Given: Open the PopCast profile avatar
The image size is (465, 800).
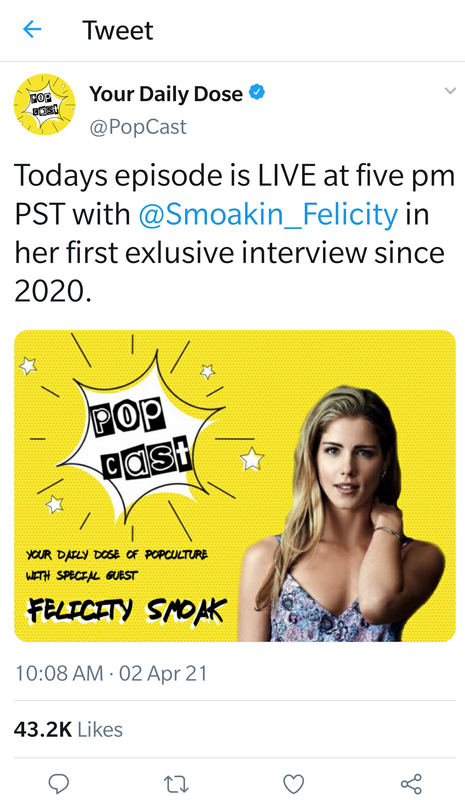Looking at the screenshot, I should pos(44,105).
